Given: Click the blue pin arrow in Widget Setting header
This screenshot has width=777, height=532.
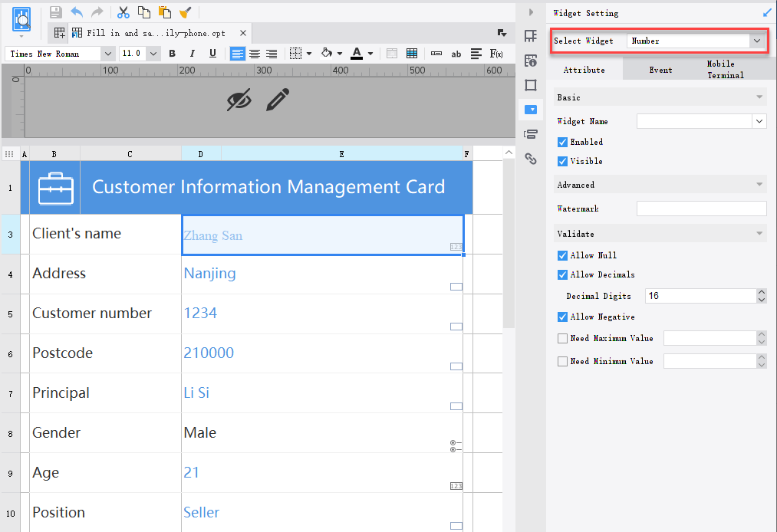Looking at the screenshot, I should click(767, 13).
